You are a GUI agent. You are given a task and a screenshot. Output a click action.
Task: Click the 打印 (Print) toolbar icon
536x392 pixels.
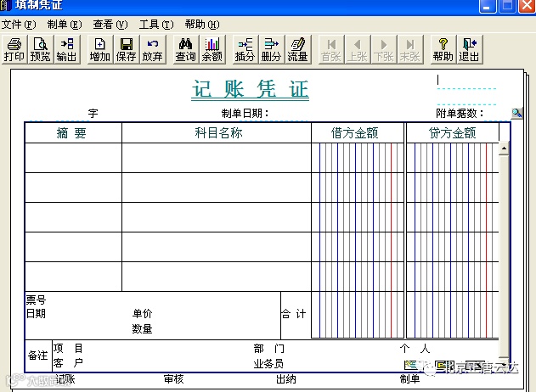coord(14,49)
